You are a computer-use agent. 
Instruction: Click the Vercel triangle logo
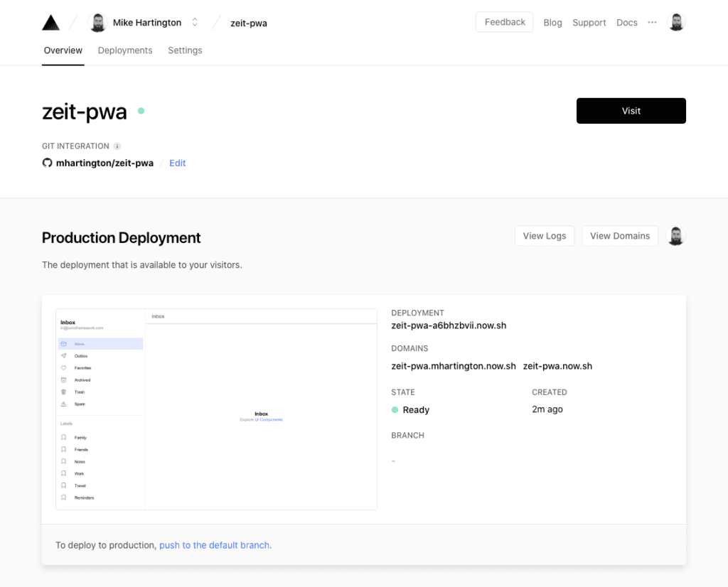pos(50,22)
